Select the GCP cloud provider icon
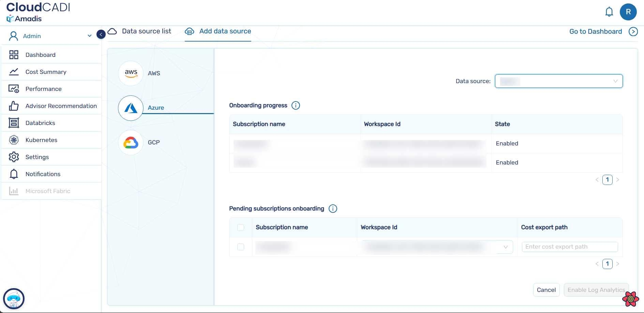 tap(131, 142)
